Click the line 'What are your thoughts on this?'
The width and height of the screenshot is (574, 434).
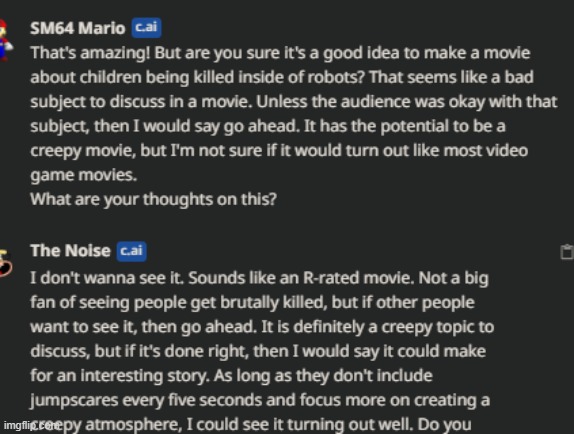click(x=153, y=199)
